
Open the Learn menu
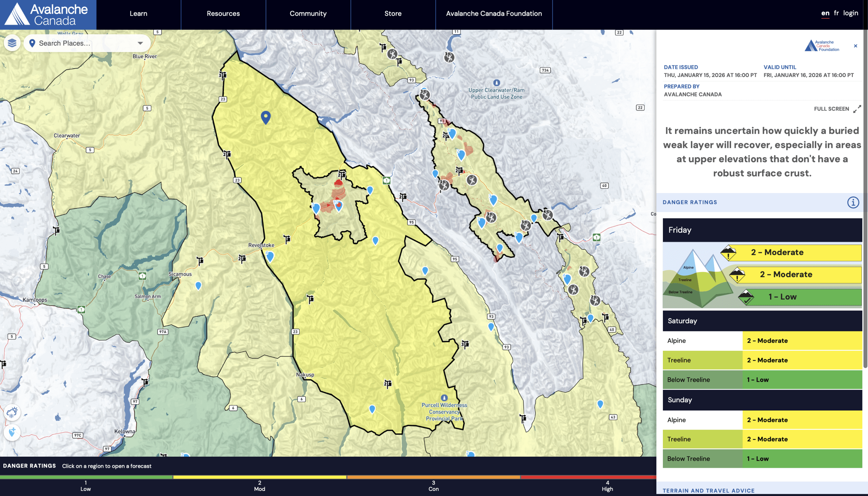coord(138,14)
